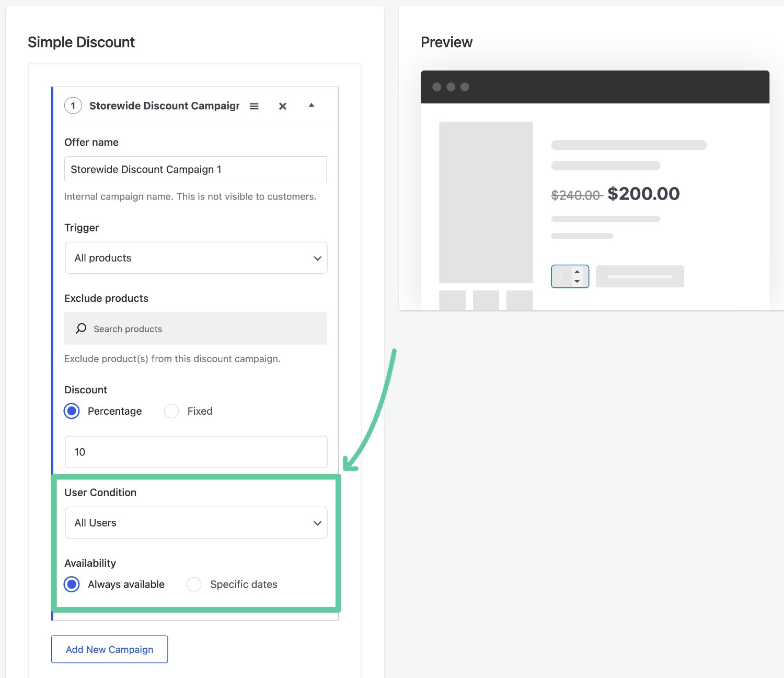Increase quantity with the preview stepper up arrow
Screen dimensions: 784x678
pos(577,272)
